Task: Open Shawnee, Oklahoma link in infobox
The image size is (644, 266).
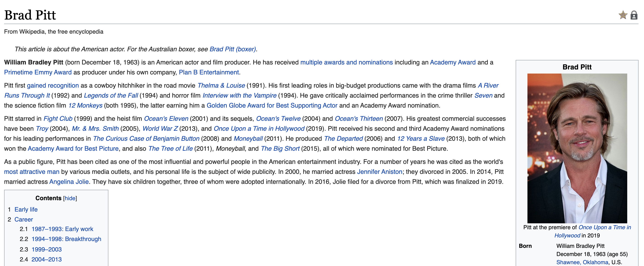Action: tap(582, 262)
